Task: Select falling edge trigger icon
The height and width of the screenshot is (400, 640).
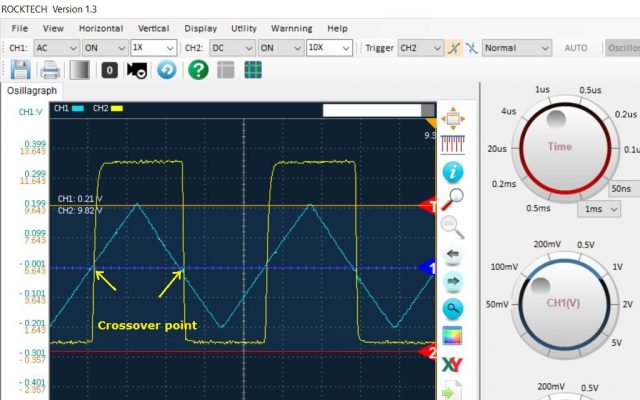Action: click(471, 48)
